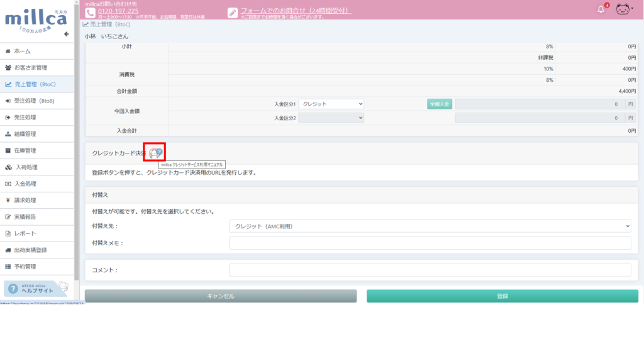Open お客さま管理 in sidebar
This screenshot has height=361, width=644.
[31, 67]
